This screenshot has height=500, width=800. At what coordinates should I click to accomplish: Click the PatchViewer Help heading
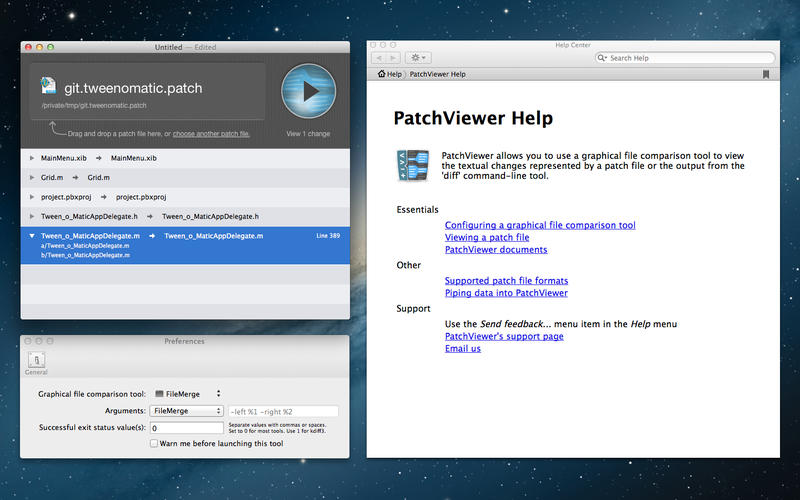pyautogui.click(x=473, y=118)
